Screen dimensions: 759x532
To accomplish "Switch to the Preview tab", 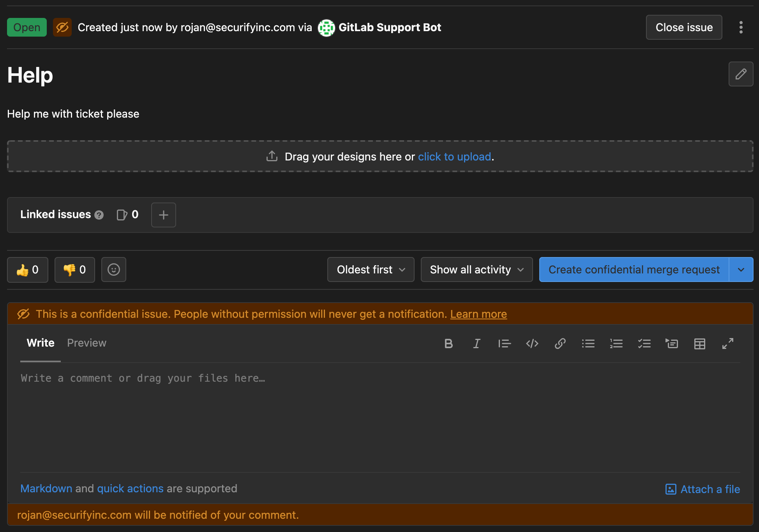I will pos(86,343).
